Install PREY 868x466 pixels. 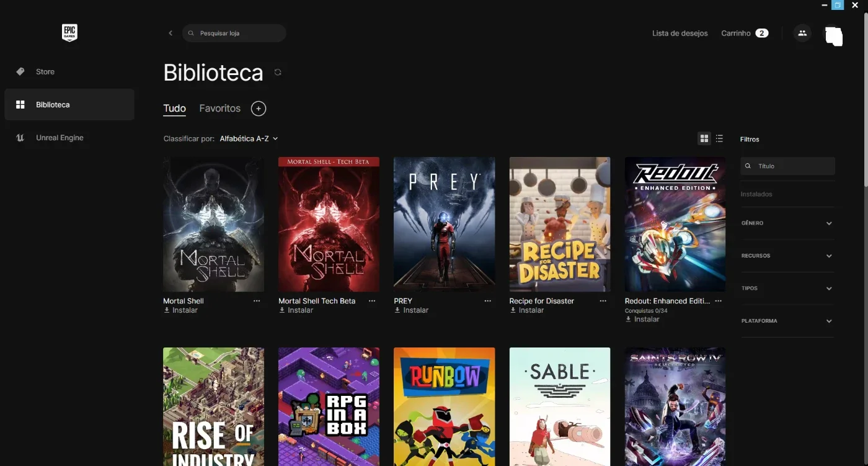coord(411,310)
